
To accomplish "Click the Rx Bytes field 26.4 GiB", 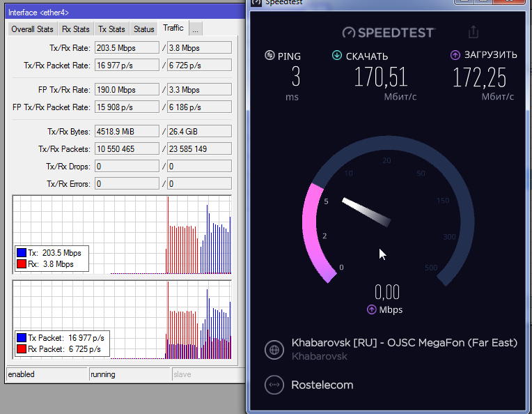I will click(199, 132).
